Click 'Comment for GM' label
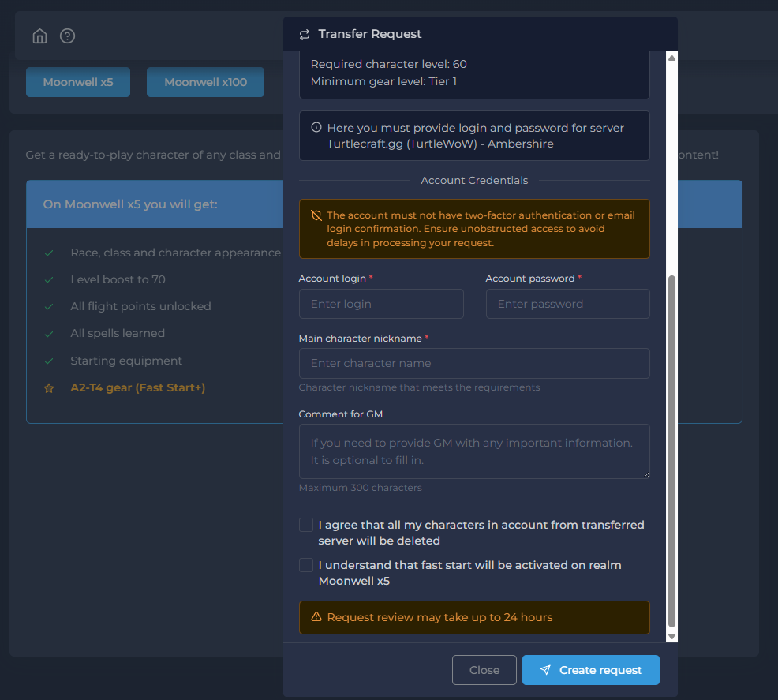Viewport: 778px width, 700px height. (340, 414)
